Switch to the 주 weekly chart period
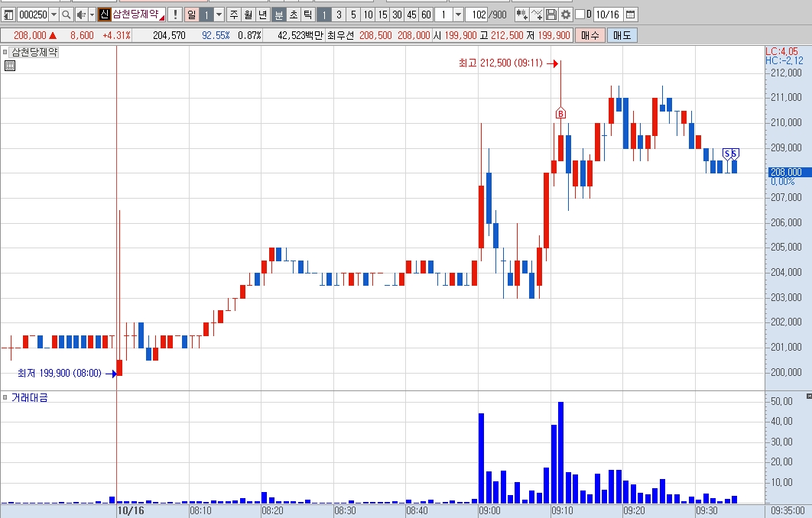The height and width of the screenshot is (518, 812). pos(234,15)
